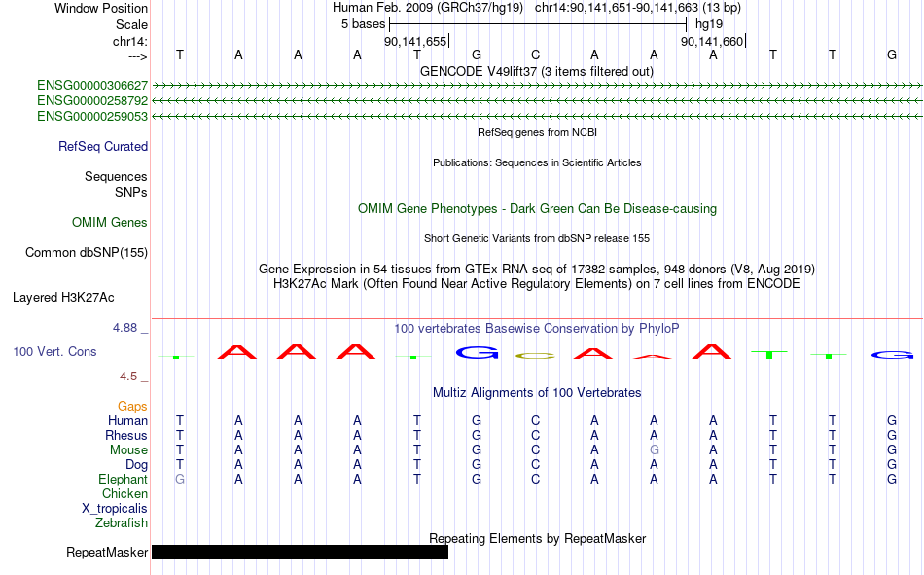Click the arrowed gene line of ENSG00000306627
The width and height of the screenshot is (924, 575).
tap(537, 86)
